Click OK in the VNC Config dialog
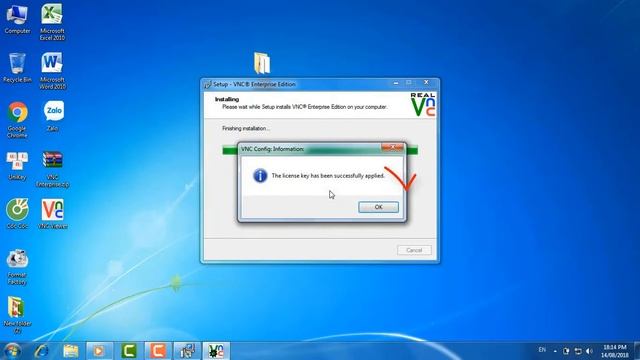The width and height of the screenshot is (640, 360). click(x=378, y=207)
